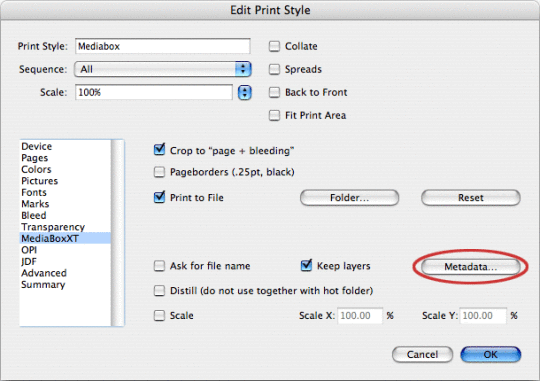The image size is (540, 381).
Task: Open the Sequence dropdown menu
Action: tap(163, 69)
